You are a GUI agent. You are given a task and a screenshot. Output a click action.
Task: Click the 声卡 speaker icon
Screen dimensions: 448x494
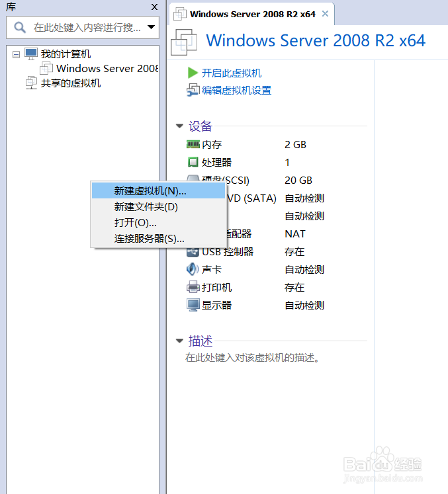click(x=193, y=269)
